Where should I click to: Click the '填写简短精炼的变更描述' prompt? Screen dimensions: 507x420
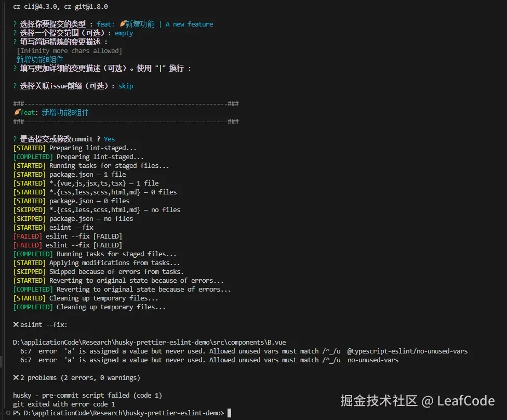point(60,42)
